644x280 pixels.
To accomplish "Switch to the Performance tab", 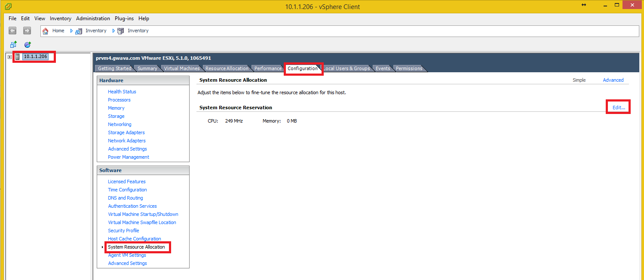I will pos(268,68).
